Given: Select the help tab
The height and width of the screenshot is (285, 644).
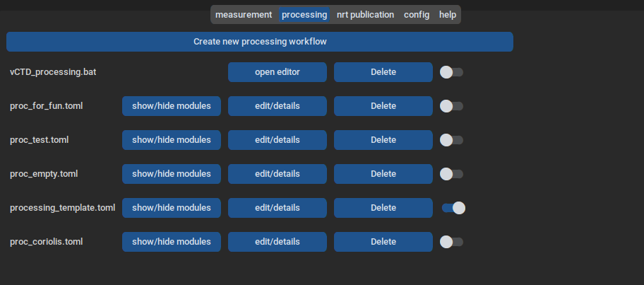Looking at the screenshot, I should tap(448, 15).
